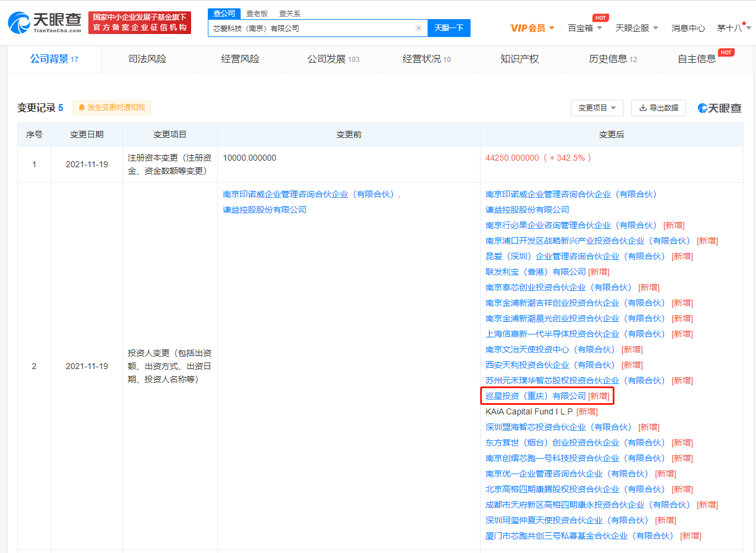Select the 查公司 search tab
Screen dimensions: 756x553
(224, 13)
